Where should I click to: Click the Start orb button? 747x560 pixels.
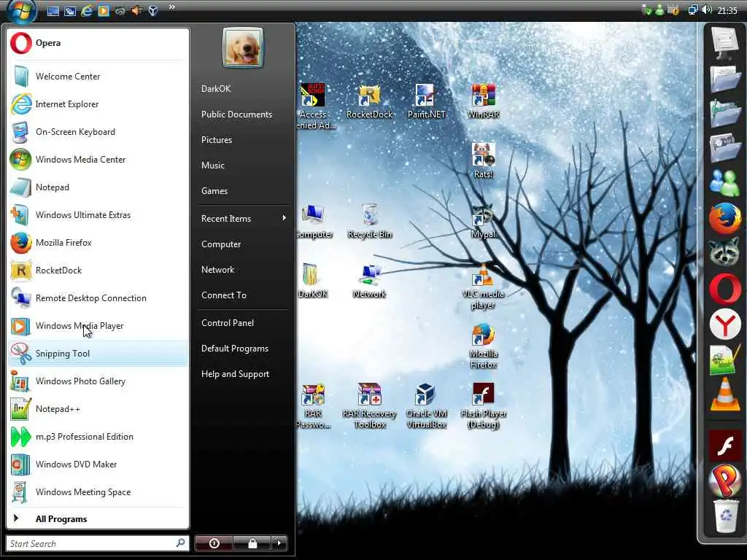tap(21, 10)
